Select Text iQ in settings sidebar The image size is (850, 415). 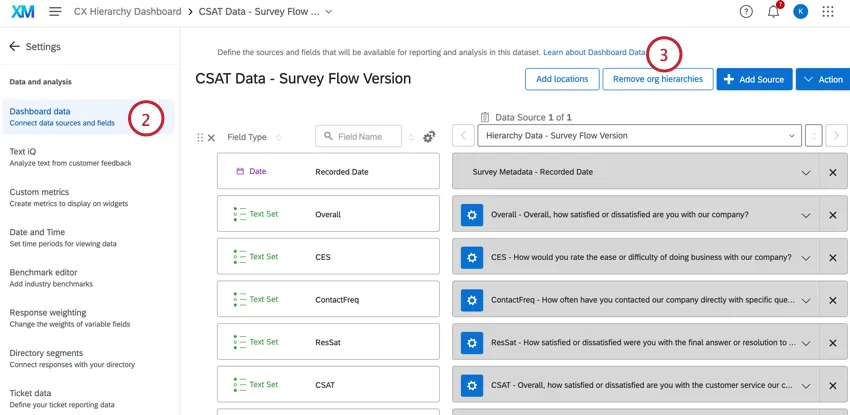click(x=23, y=152)
